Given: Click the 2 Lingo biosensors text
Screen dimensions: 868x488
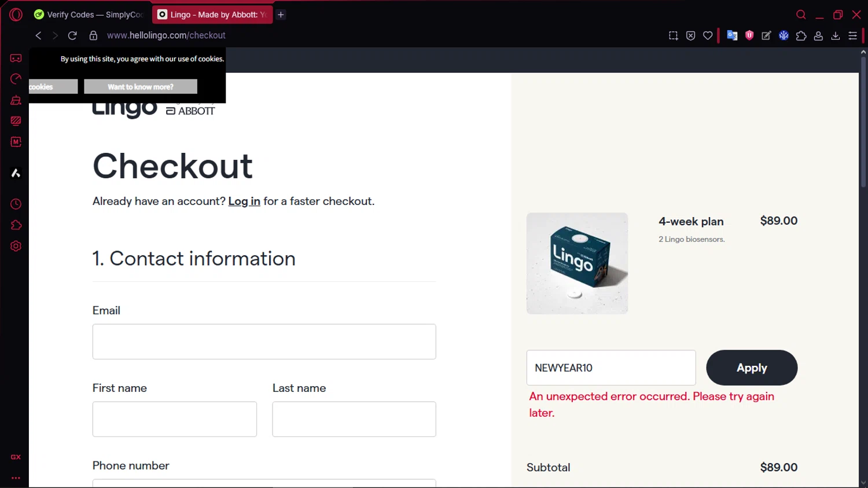Looking at the screenshot, I should click(x=692, y=239).
